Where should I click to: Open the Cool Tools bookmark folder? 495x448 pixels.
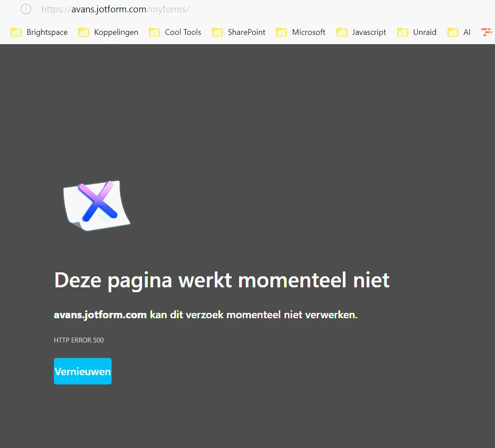[182, 32]
